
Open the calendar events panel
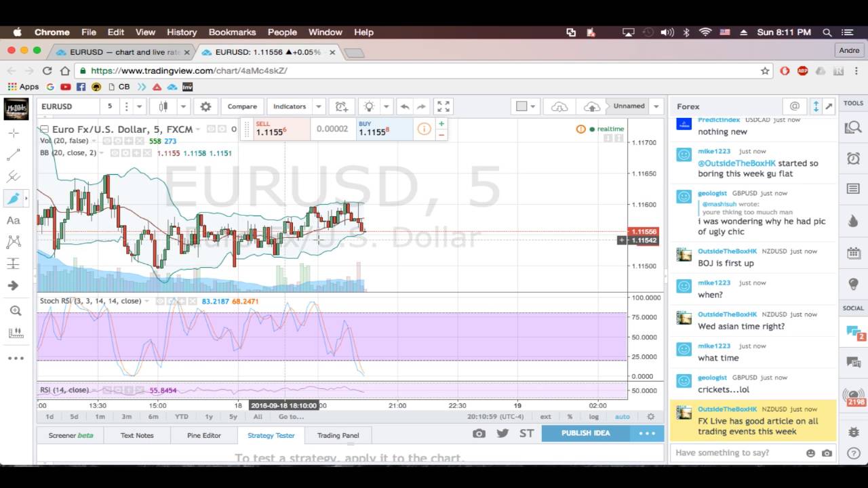(x=853, y=253)
